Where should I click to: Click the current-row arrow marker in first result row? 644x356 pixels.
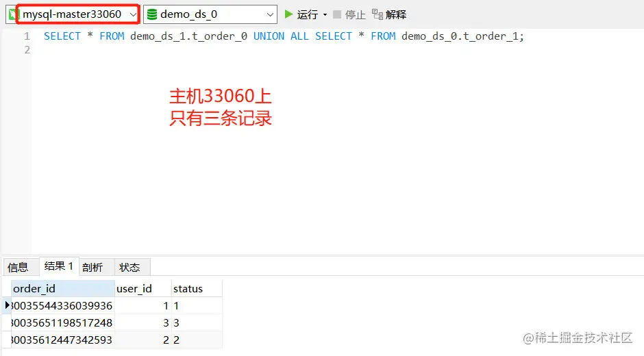pyautogui.click(x=7, y=305)
